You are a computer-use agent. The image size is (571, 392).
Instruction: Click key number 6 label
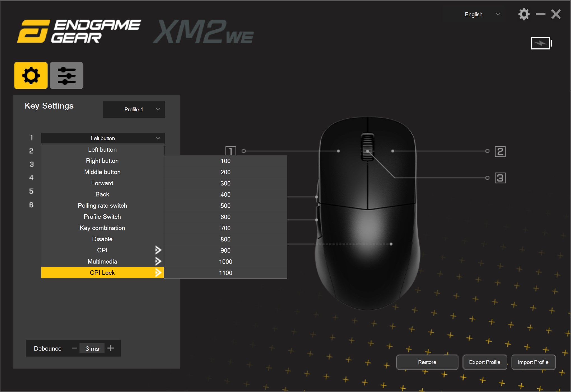pyautogui.click(x=31, y=205)
